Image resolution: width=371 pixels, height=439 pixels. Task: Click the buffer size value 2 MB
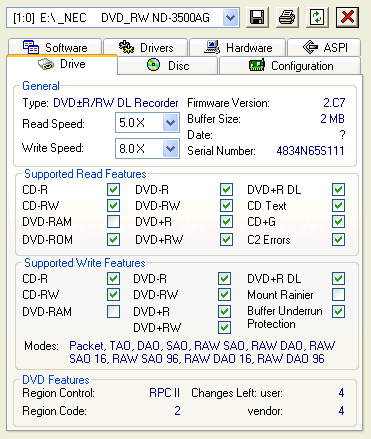click(x=332, y=119)
